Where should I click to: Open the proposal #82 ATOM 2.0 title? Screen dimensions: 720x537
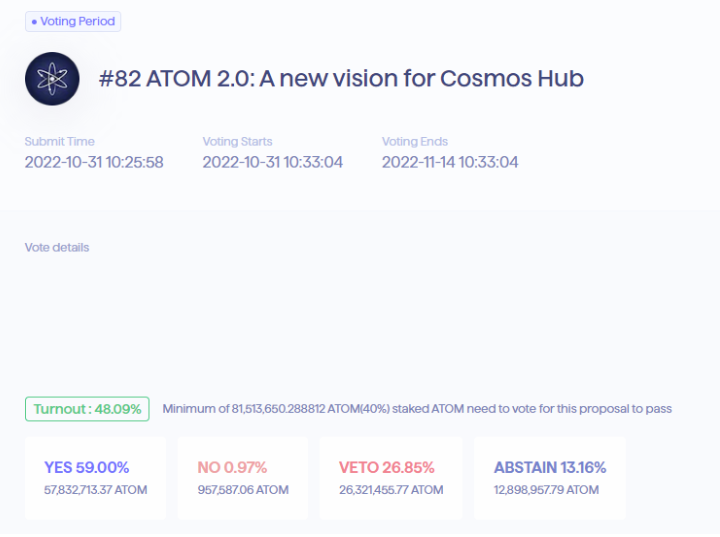click(x=341, y=79)
